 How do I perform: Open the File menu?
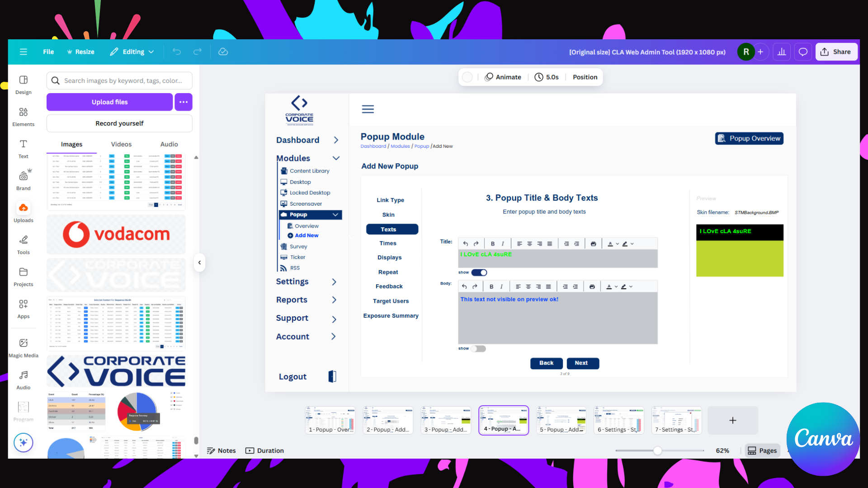[48, 52]
